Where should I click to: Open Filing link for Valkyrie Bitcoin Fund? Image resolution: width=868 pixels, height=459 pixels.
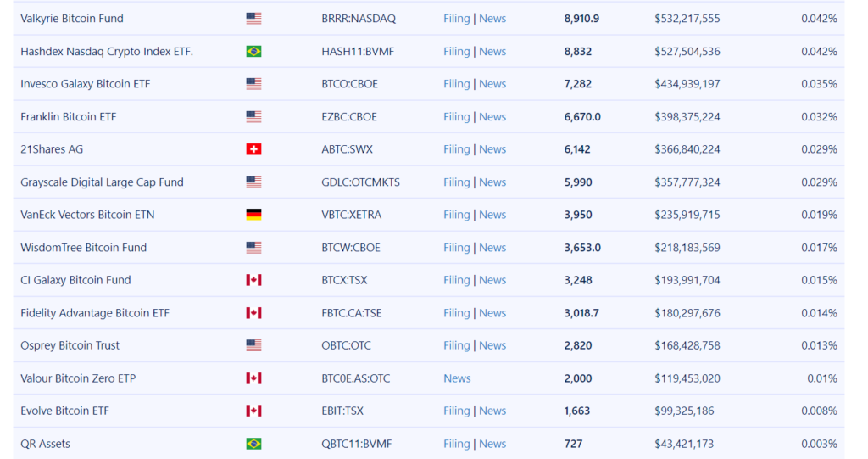[x=457, y=19]
